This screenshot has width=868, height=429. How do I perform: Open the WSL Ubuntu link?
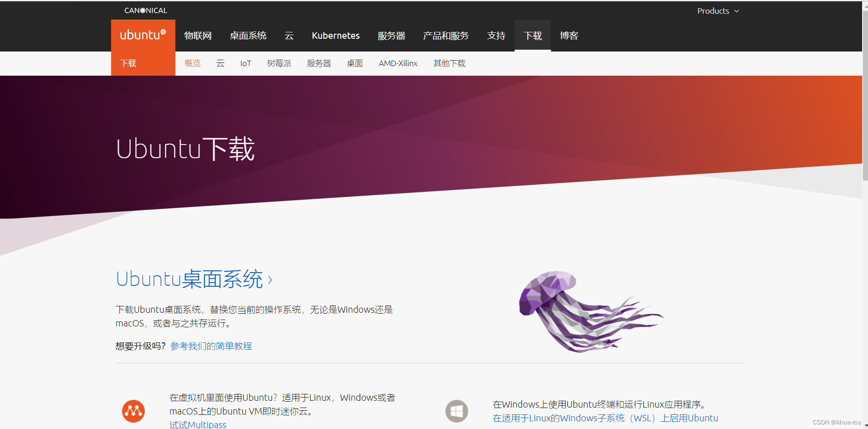tap(604, 418)
